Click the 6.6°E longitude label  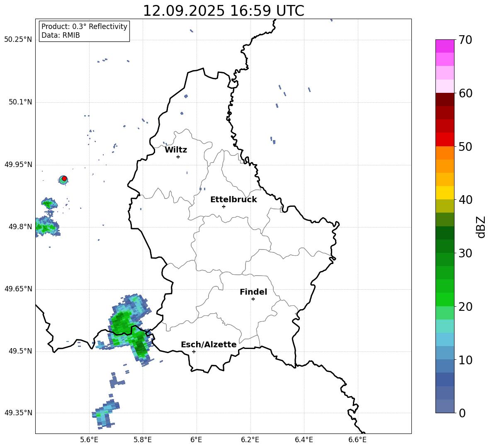click(357, 440)
